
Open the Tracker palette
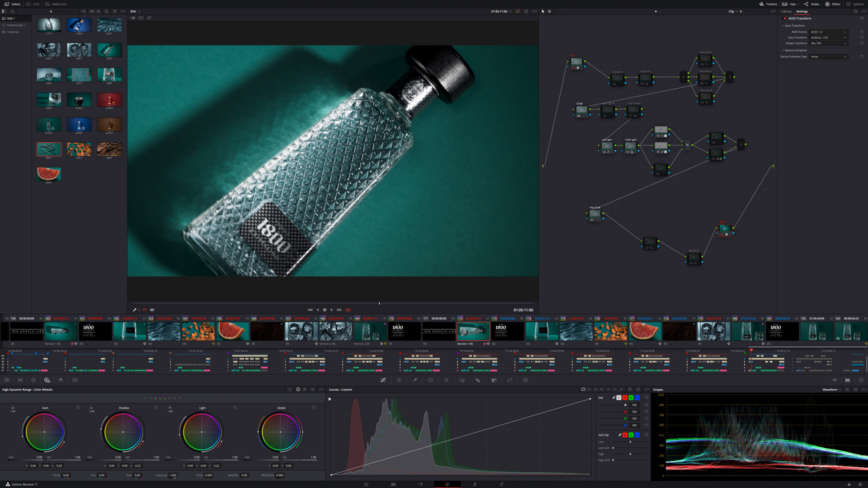pos(447,380)
